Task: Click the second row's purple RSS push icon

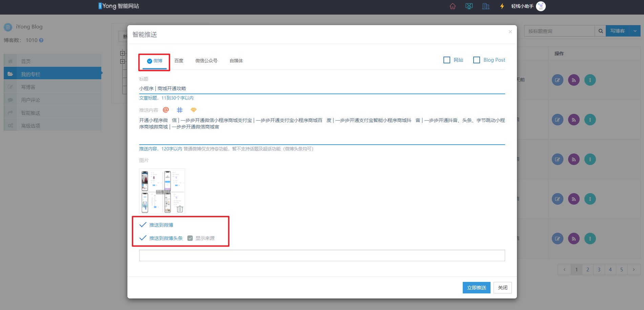Action: pyautogui.click(x=574, y=120)
